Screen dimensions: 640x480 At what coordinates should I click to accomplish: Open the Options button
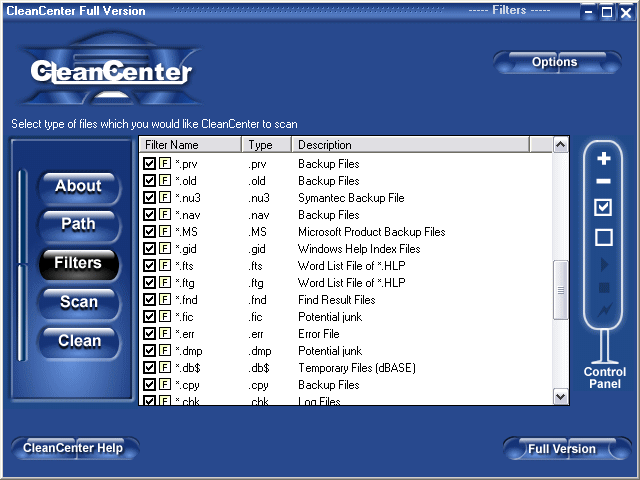pyautogui.click(x=557, y=62)
